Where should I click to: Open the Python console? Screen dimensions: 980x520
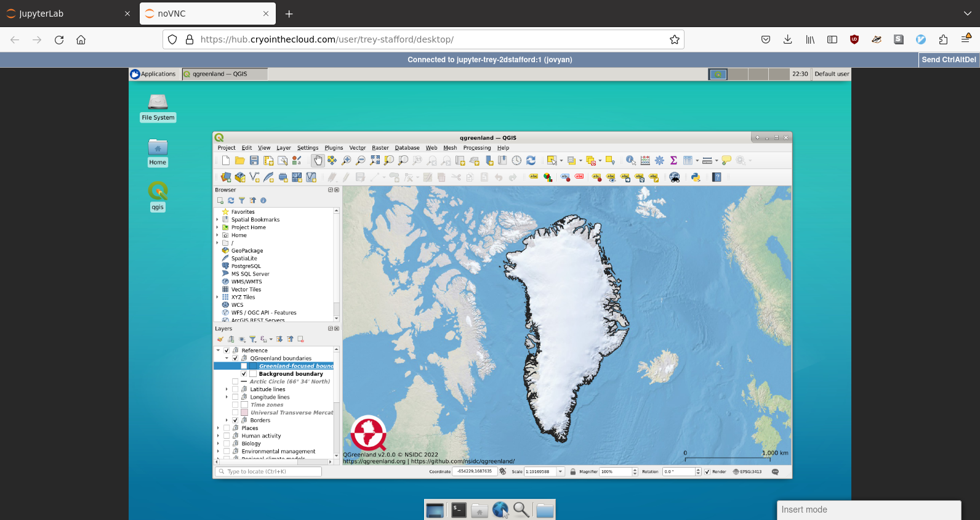coord(696,177)
